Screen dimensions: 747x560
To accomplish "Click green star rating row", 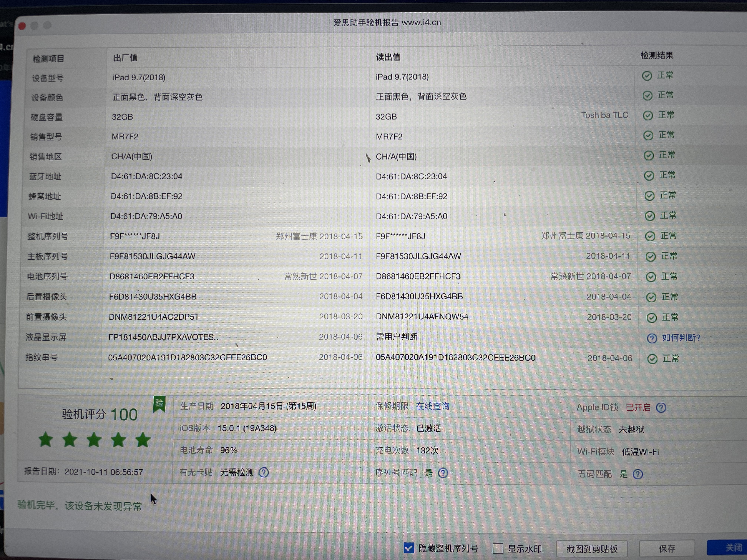I will click(x=94, y=440).
